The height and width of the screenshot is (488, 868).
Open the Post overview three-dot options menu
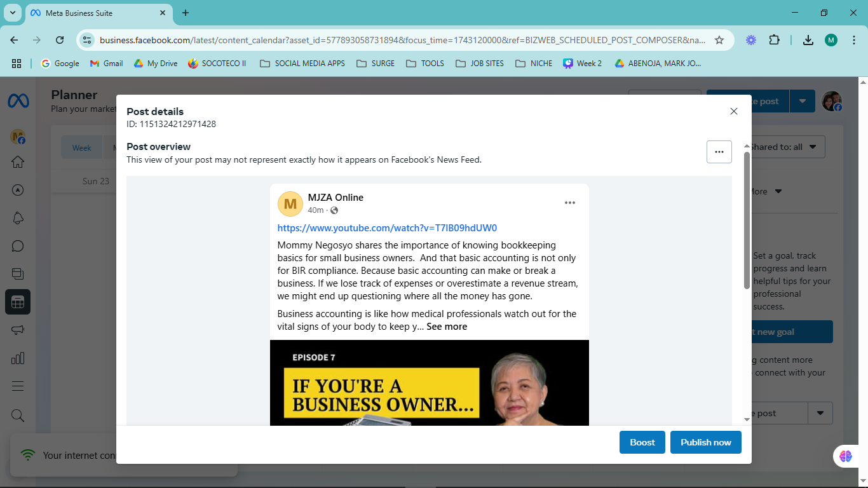(719, 152)
